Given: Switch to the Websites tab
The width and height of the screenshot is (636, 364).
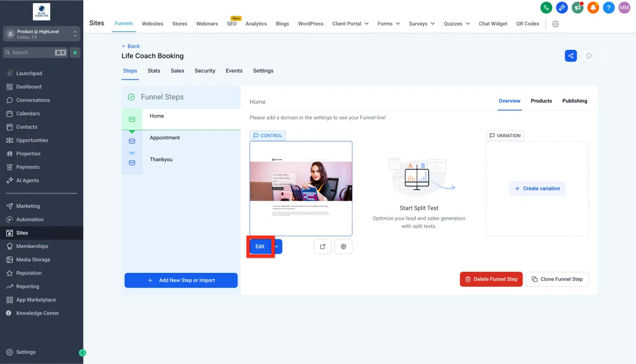Looking at the screenshot, I should (x=153, y=24).
